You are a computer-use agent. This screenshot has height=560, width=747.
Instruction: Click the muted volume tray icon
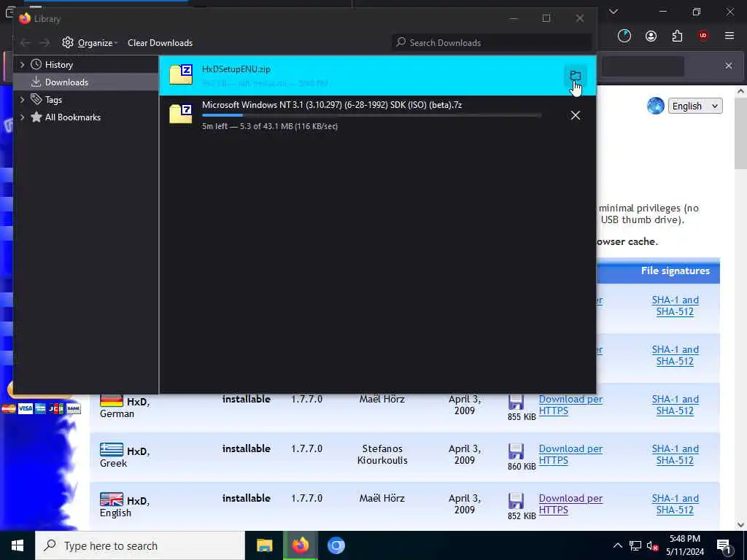[653, 545]
